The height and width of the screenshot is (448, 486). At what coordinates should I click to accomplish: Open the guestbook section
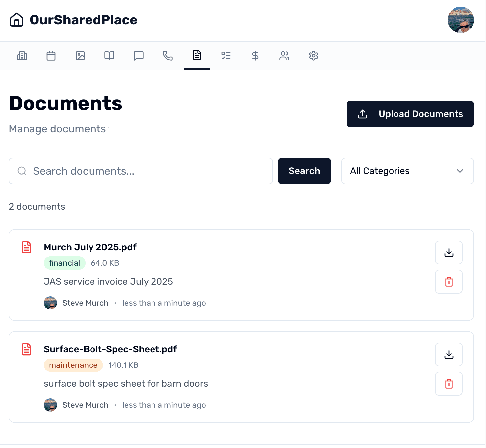tap(109, 56)
